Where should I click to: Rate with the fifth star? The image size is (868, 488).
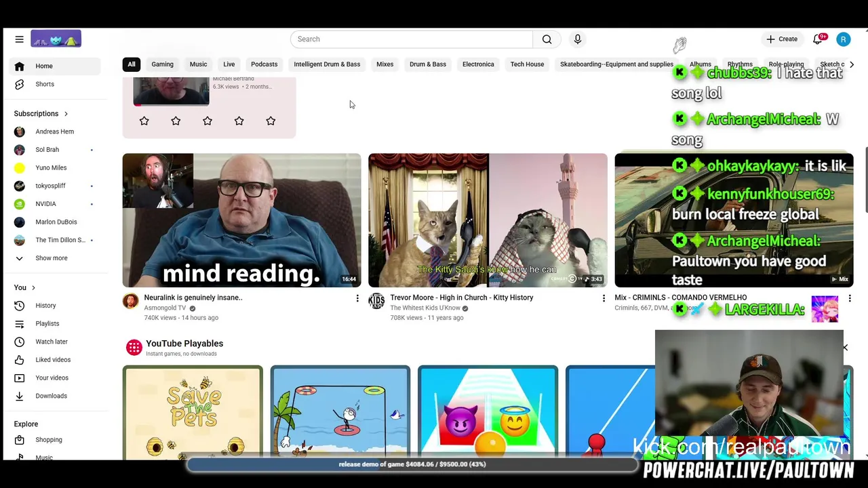click(271, 121)
